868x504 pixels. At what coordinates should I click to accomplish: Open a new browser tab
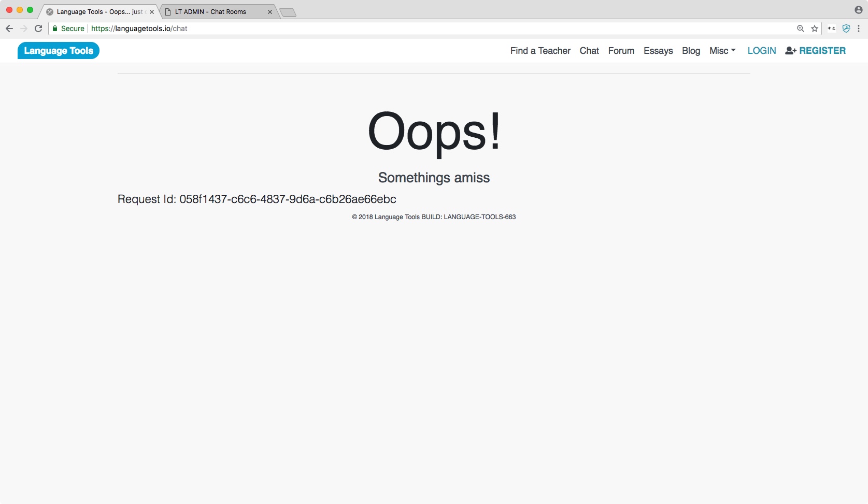[x=288, y=12]
